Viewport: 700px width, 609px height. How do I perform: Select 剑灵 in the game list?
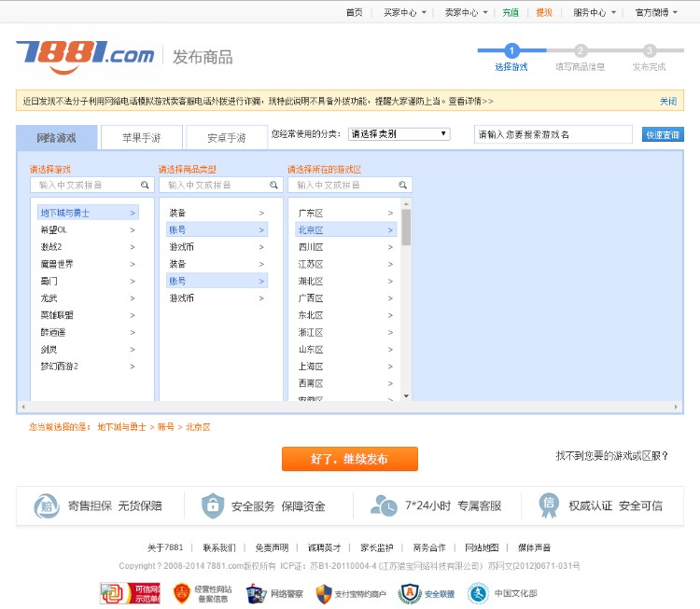(x=88, y=350)
